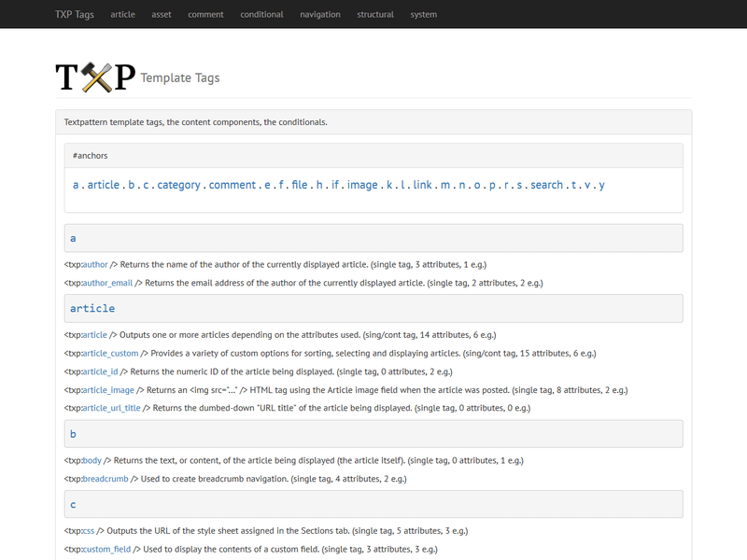Open the article_id tag link
The width and height of the screenshot is (747, 560).
[101, 371]
